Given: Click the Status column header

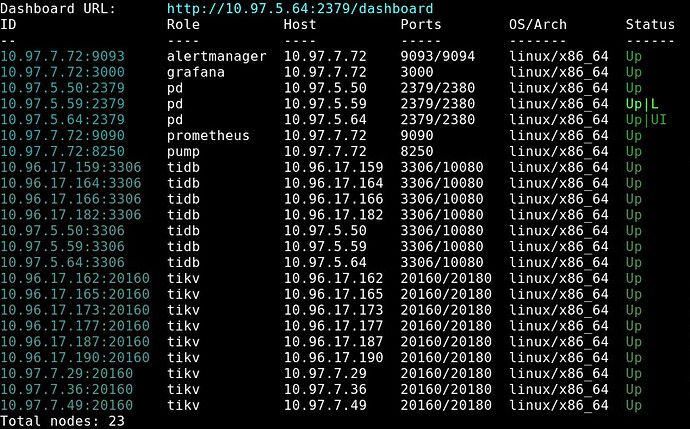Looking at the screenshot, I should point(650,23).
